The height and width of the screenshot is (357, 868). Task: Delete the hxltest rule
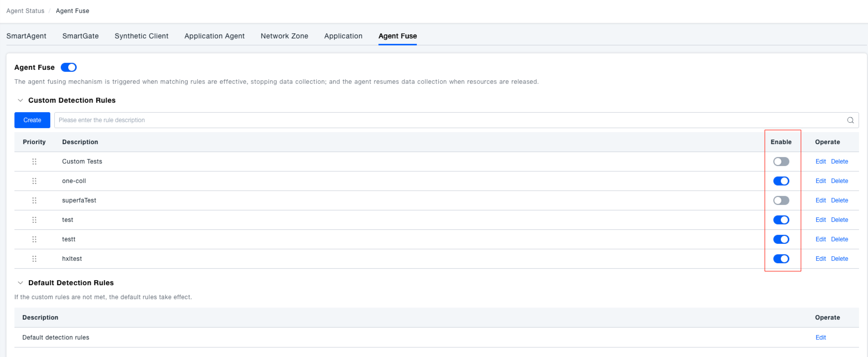839,259
